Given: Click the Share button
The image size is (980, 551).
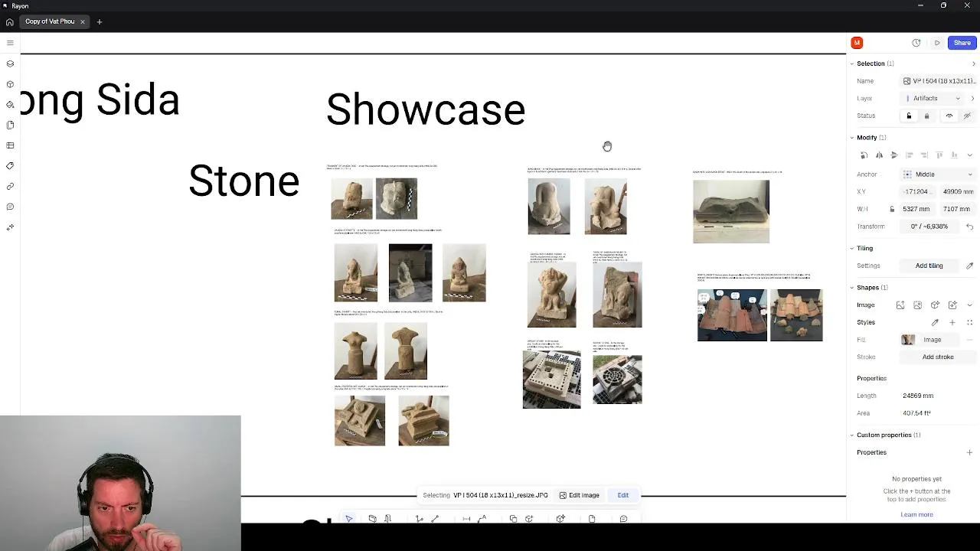Looking at the screenshot, I should click(x=962, y=43).
